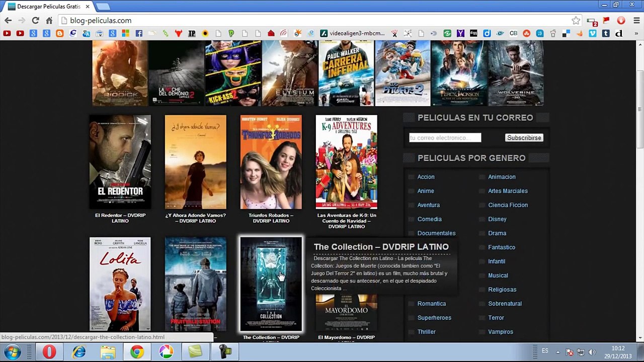The width and height of the screenshot is (644, 362).
Task: Select The Collection movie poster
Action: point(271,284)
